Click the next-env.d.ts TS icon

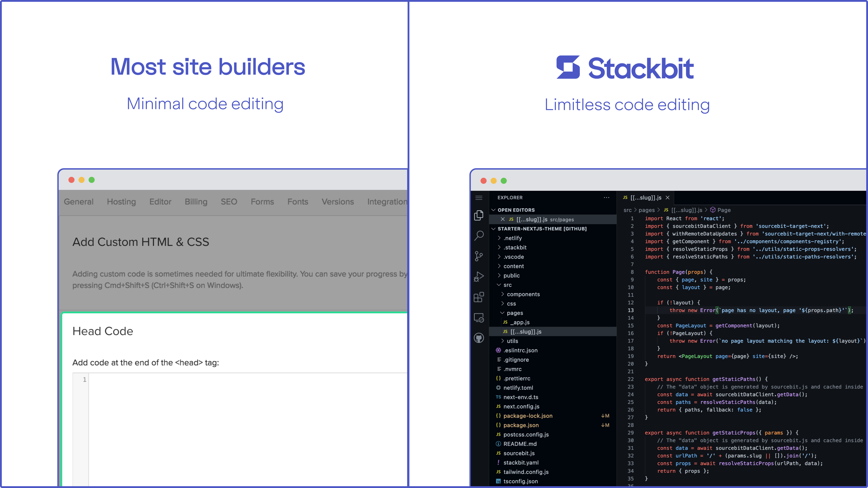(498, 397)
